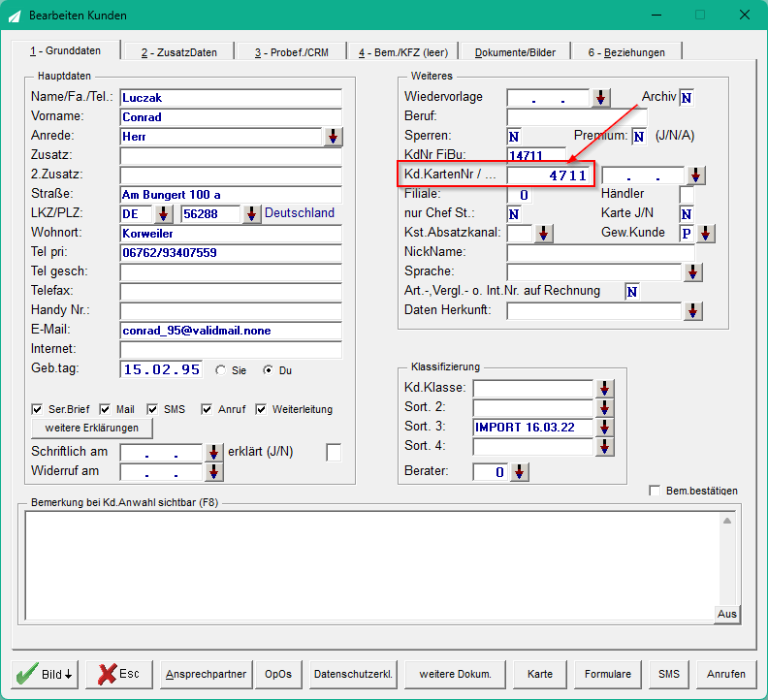Click the Wohnort field Korweiler
The width and height of the screenshot is (768, 700).
231,234
